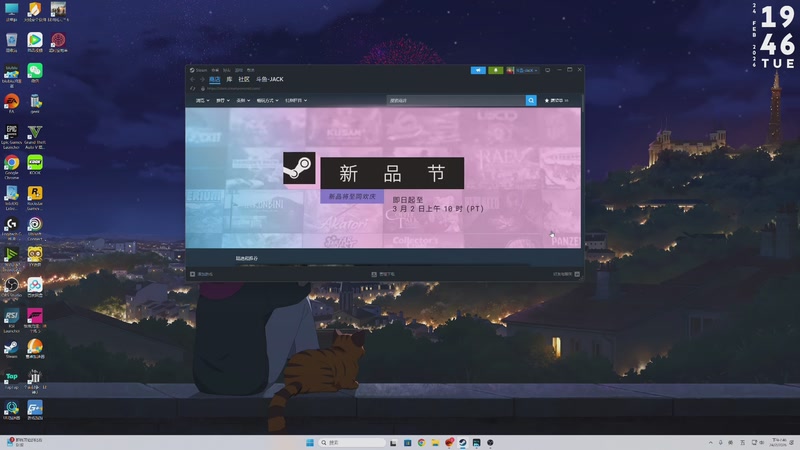The image size is (800, 450).
Task: Open the WeChat desktop icon
Action: tap(35, 73)
